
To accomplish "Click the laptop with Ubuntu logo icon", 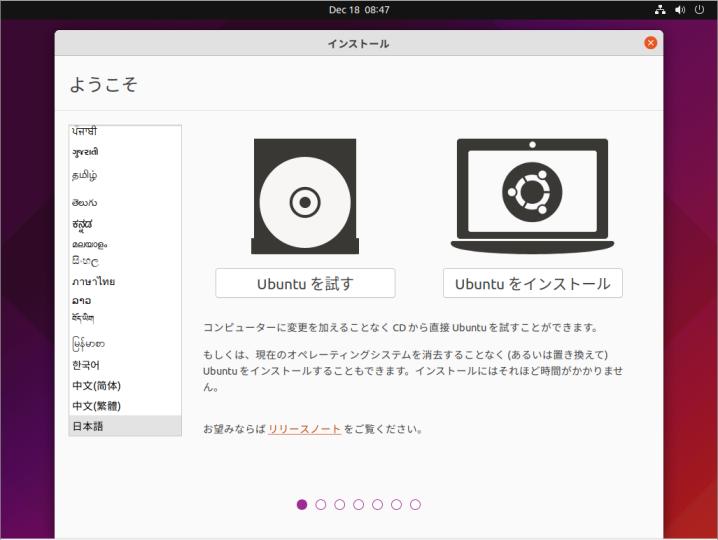I will click(532, 196).
